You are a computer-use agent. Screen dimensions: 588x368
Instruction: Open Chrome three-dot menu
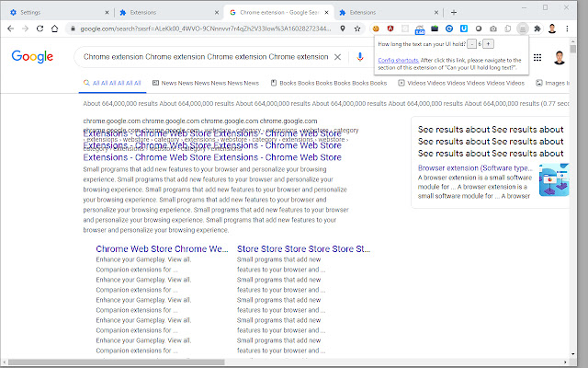coord(567,29)
